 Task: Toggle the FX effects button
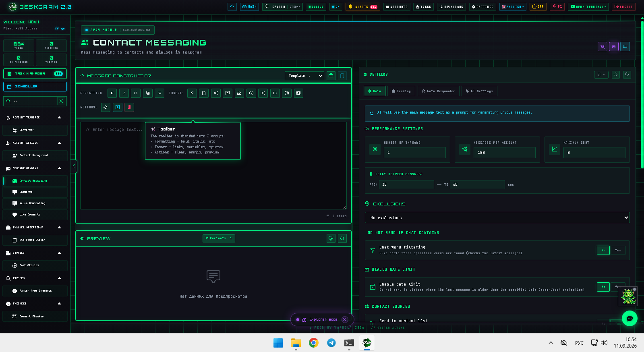(557, 7)
